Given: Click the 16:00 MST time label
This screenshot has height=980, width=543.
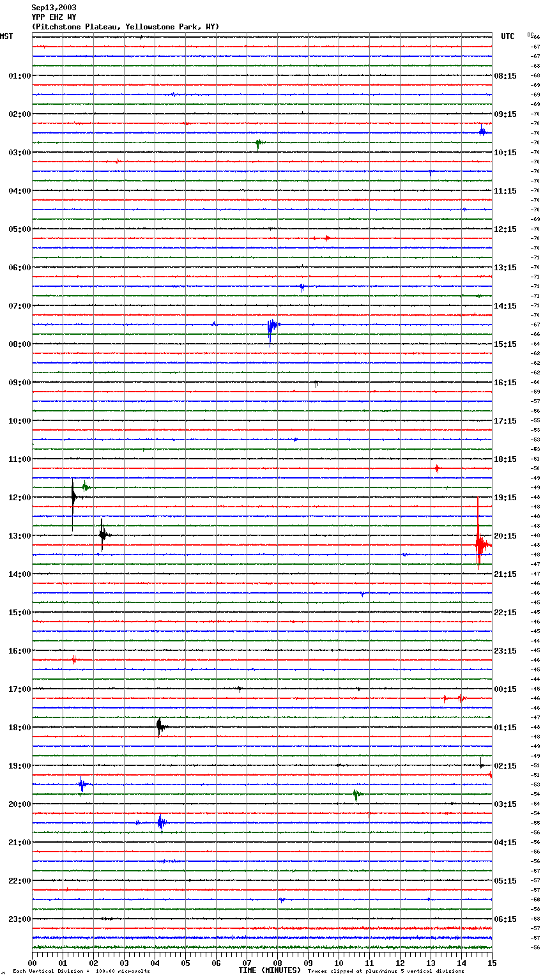Looking at the screenshot, I should [x=20, y=651].
